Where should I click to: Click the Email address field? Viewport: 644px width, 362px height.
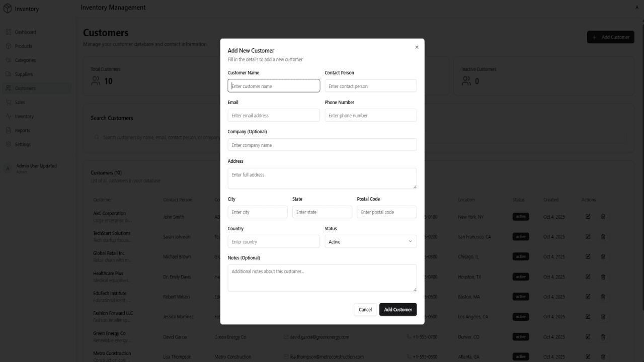pos(274,116)
